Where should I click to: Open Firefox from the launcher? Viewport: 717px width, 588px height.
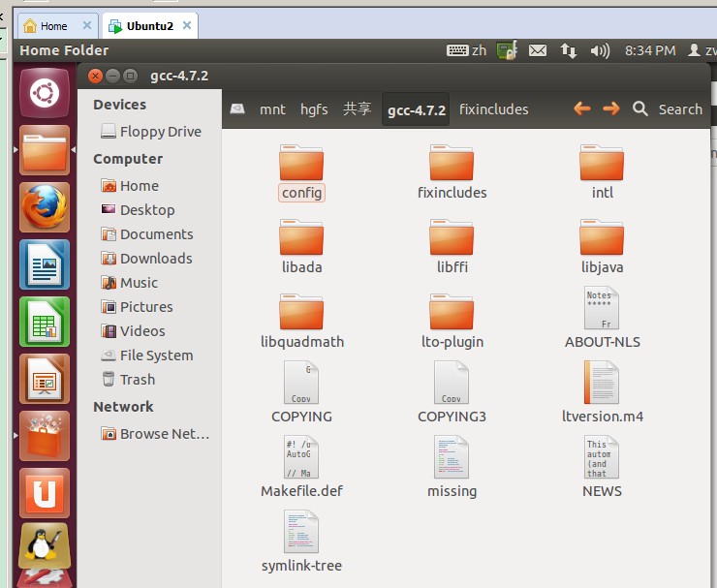click(45, 207)
